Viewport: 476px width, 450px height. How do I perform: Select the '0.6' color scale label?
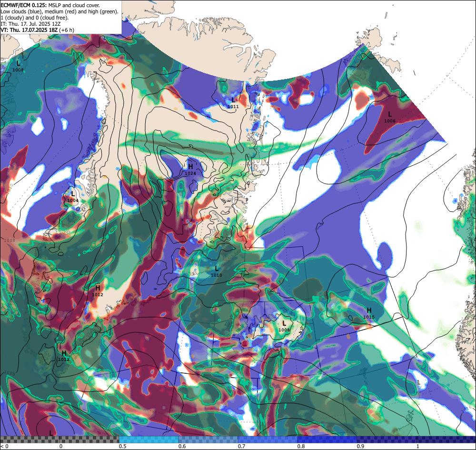182,446
